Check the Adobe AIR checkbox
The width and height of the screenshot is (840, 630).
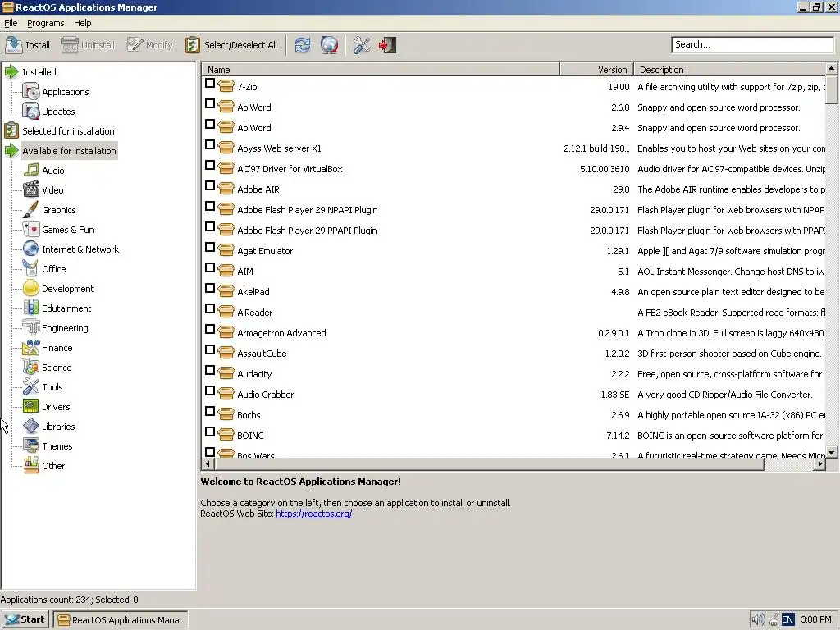click(210, 185)
